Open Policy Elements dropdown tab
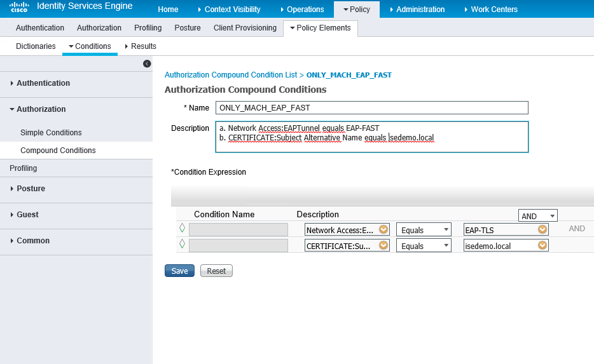Image resolution: width=594 pixels, height=364 pixels. point(321,28)
